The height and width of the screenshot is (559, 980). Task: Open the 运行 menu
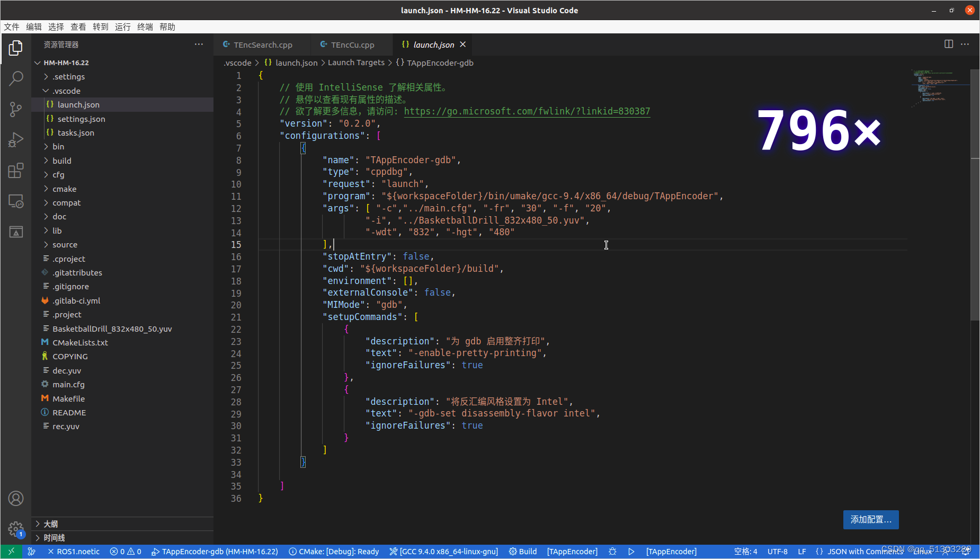123,26
